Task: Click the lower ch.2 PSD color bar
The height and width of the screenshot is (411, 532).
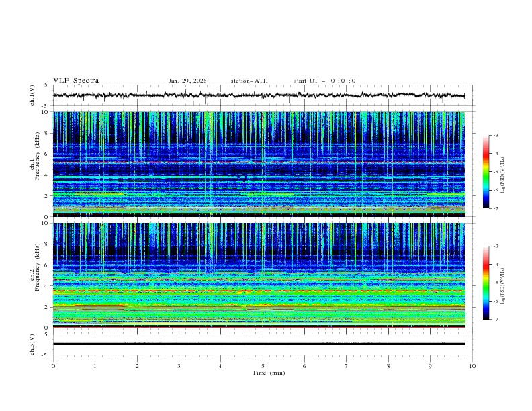Action: coord(486,283)
